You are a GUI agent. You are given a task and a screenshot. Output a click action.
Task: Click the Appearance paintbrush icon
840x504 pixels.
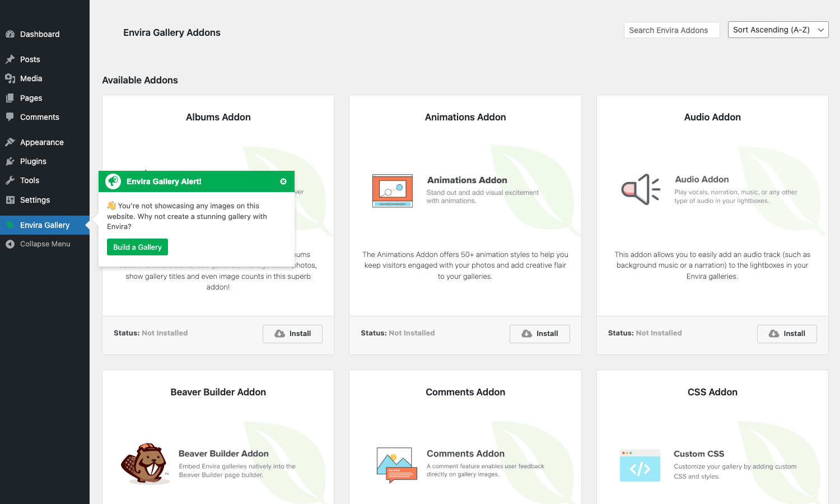pos(10,142)
